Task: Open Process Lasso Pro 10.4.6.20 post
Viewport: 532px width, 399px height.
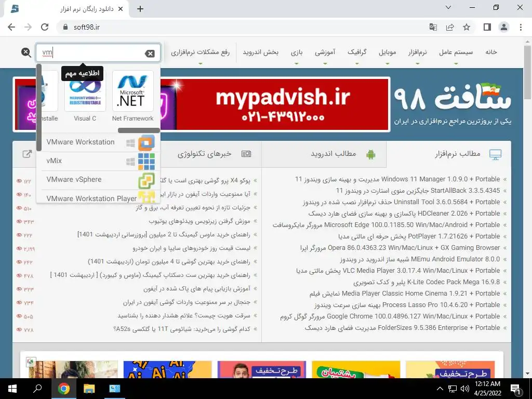Action: 407,305
